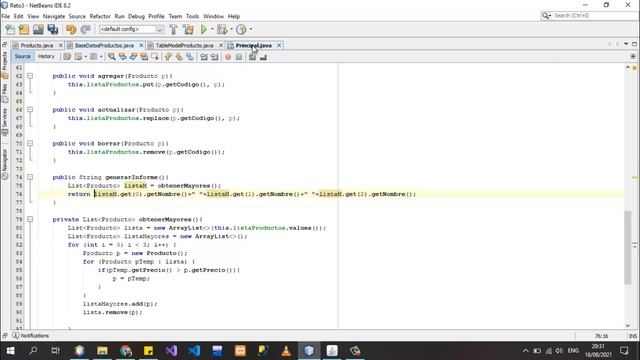
Task: Click the Build Project hammer icon
Action: point(173,29)
